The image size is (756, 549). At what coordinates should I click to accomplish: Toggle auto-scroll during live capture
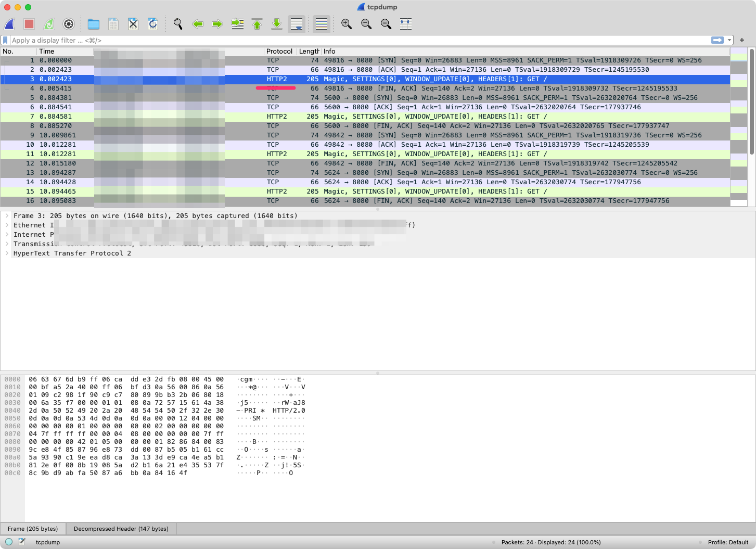click(x=297, y=24)
